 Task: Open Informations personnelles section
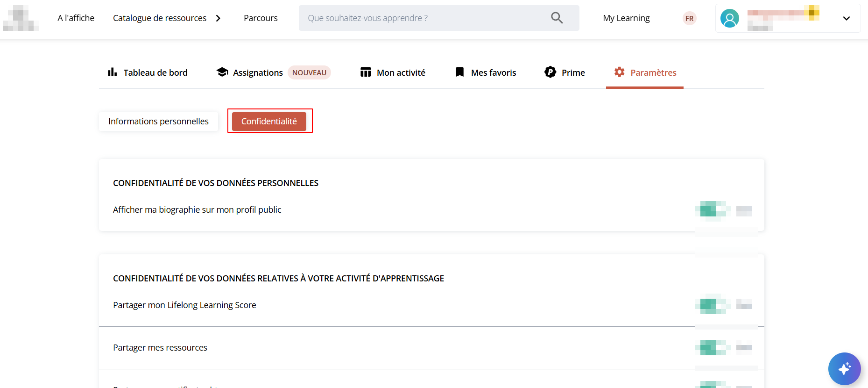pyautogui.click(x=158, y=122)
